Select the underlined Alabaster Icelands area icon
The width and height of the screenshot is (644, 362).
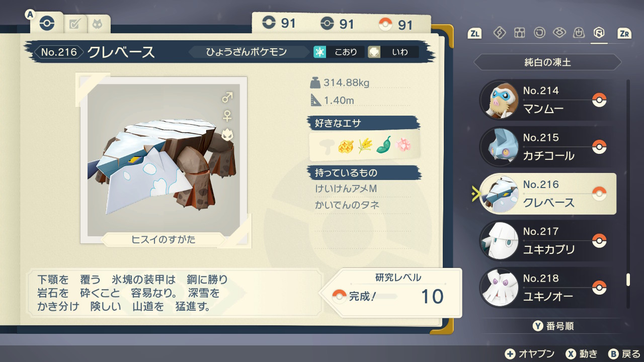[x=599, y=33]
